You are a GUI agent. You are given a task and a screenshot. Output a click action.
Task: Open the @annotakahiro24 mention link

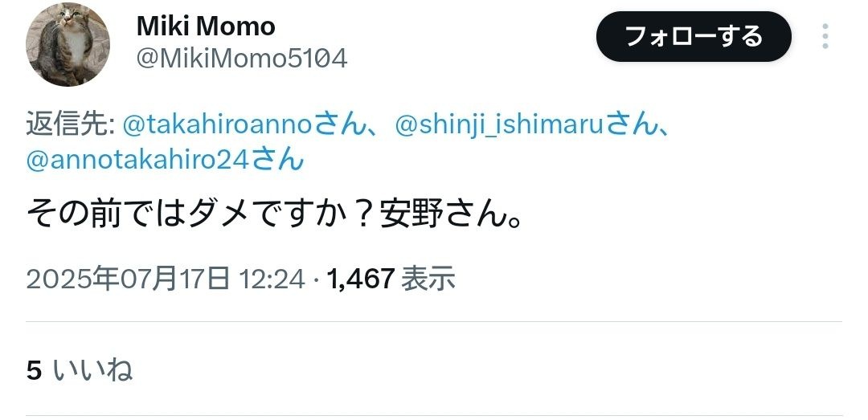tap(139, 161)
